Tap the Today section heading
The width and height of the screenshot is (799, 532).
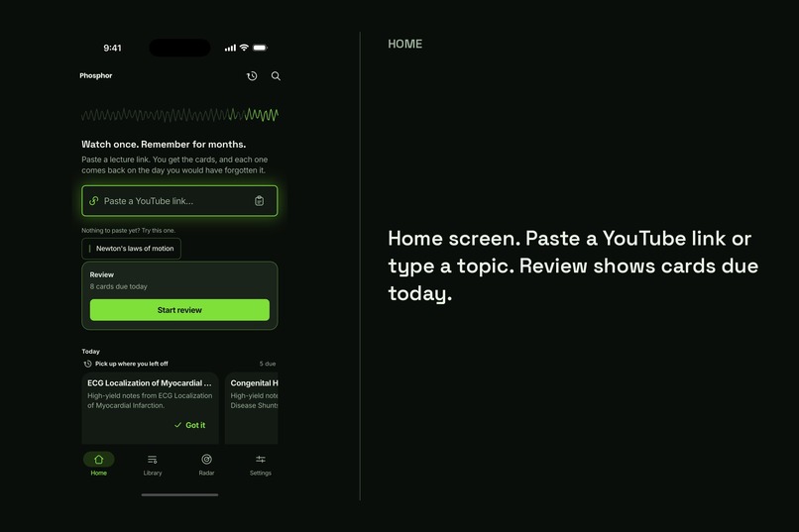[90, 352]
